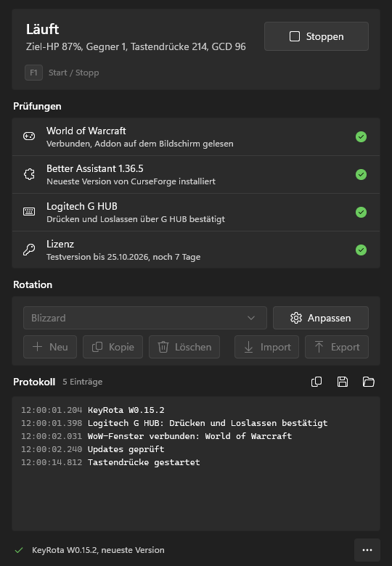Click 'Neueste Version von CurseForge installiert' text
Screen dimensions: 392x566
pos(131,181)
